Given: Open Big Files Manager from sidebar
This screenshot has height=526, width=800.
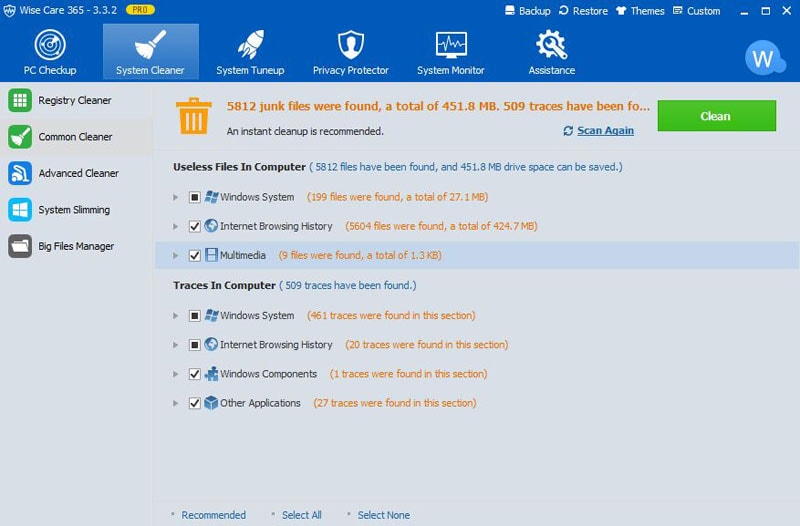Looking at the screenshot, I should click(x=76, y=246).
